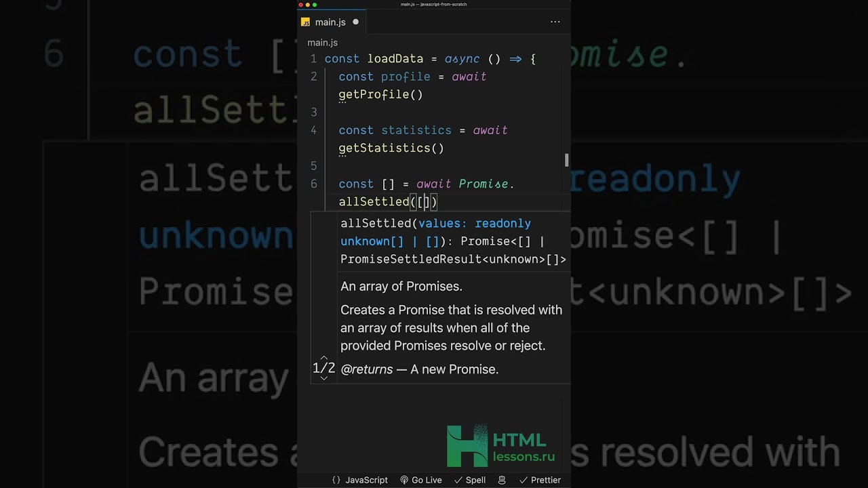Show previous signature with the up chevron
The height and width of the screenshot is (488, 868).
pos(323,357)
